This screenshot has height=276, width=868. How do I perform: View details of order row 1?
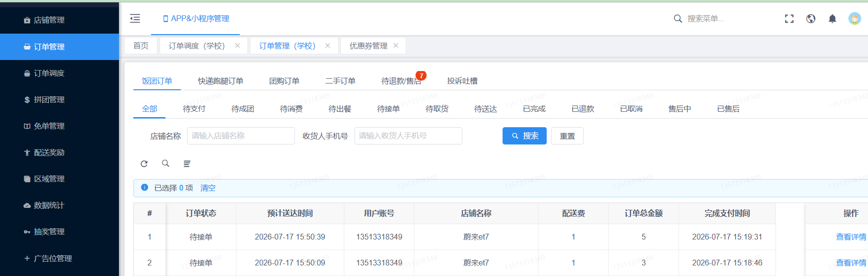pos(851,237)
